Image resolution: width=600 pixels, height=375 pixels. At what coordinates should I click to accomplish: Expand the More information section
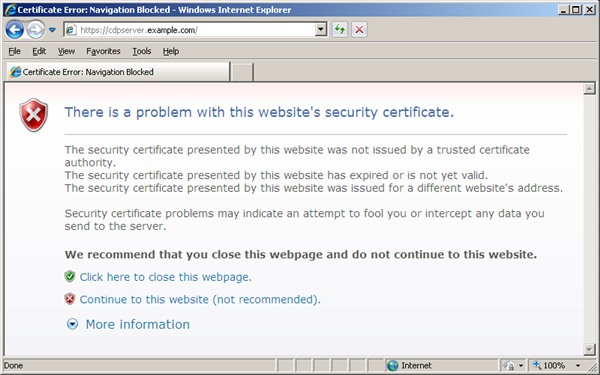click(137, 324)
